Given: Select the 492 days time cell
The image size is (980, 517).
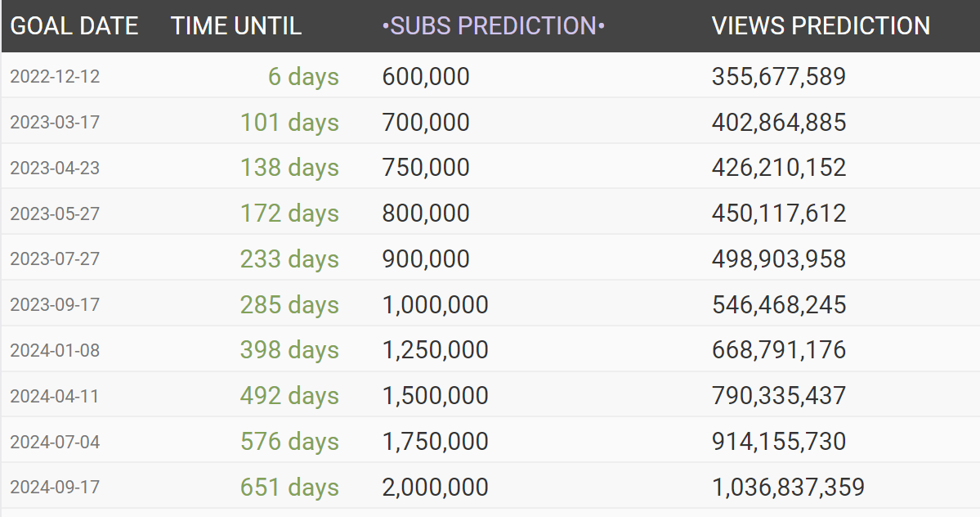Looking at the screenshot, I should pyautogui.click(x=289, y=396).
